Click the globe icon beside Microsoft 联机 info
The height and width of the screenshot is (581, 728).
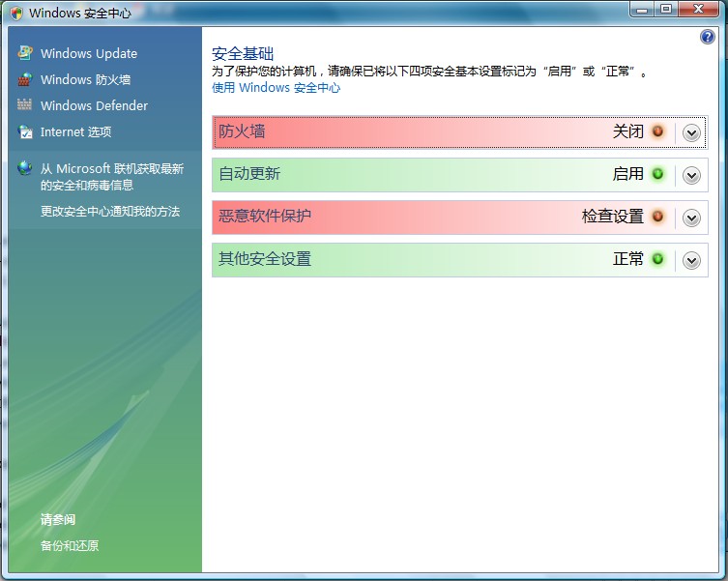pos(24,168)
